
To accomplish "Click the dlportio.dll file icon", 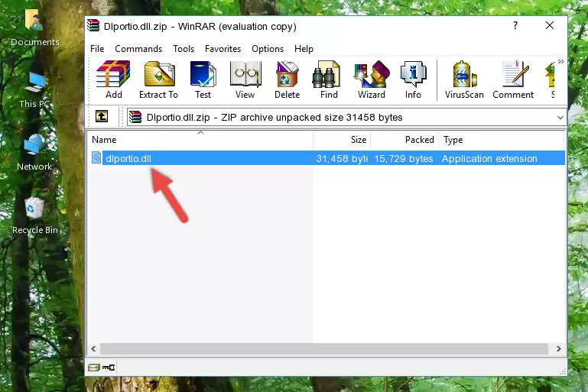I will click(96, 157).
